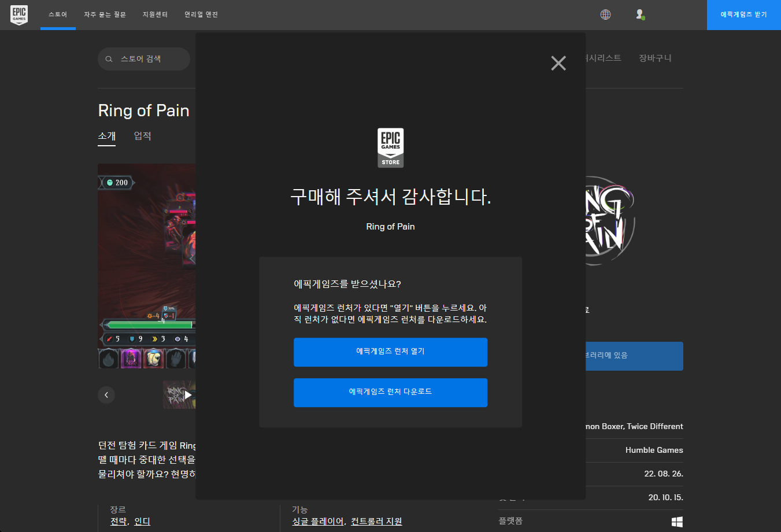Go to previous screenshot with left arrow
Image resolution: width=781 pixels, height=532 pixels.
106,394
